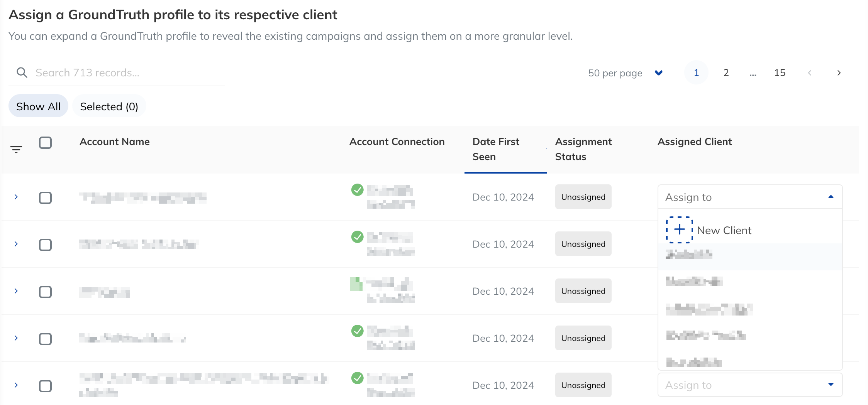This screenshot has height=405, width=868.
Task: Expand the fourth profile row chevron
Action: tap(16, 338)
